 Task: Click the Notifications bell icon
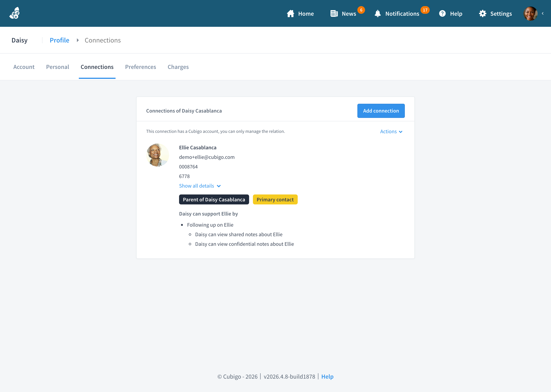[x=378, y=14]
